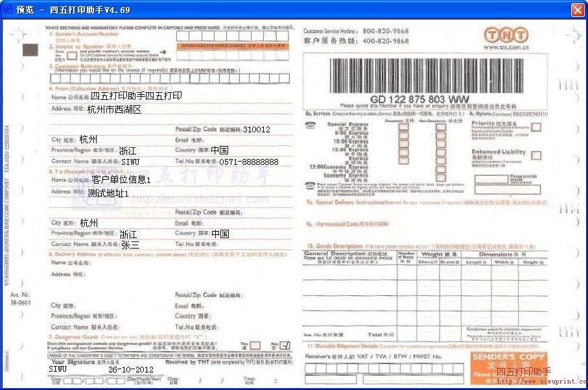Click the dark square registration mark at top left

tap(29, 49)
